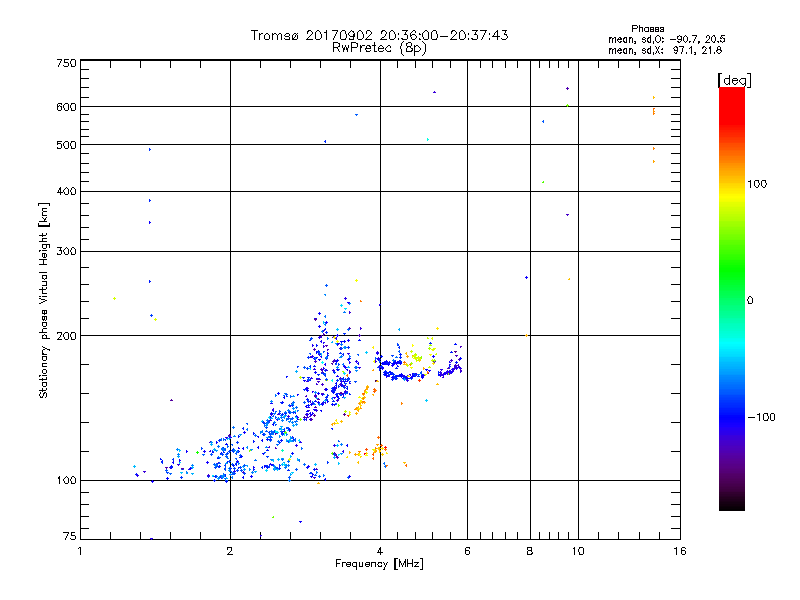Click the 'Stationary phase Virtual Height [km]' axis label
This screenshot has height=600, width=800.
pyautogui.click(x=44, y=301)
